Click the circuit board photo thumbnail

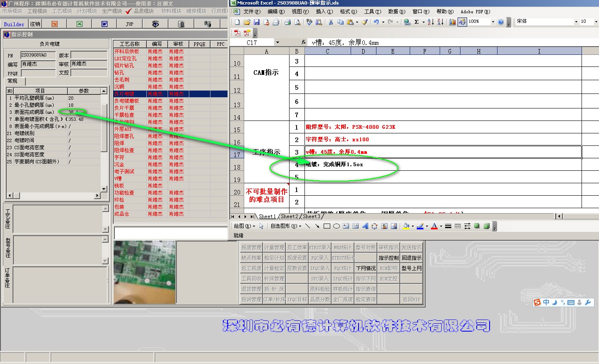pyautogui.click(x=144, y=272)
